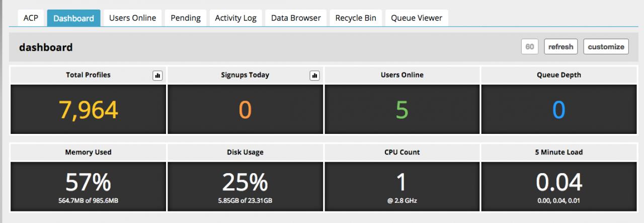This screenshot has height=223, width=644.
Task: Switch to Data Browser tab
Action: pyautogui.click(x=296, y=18)
